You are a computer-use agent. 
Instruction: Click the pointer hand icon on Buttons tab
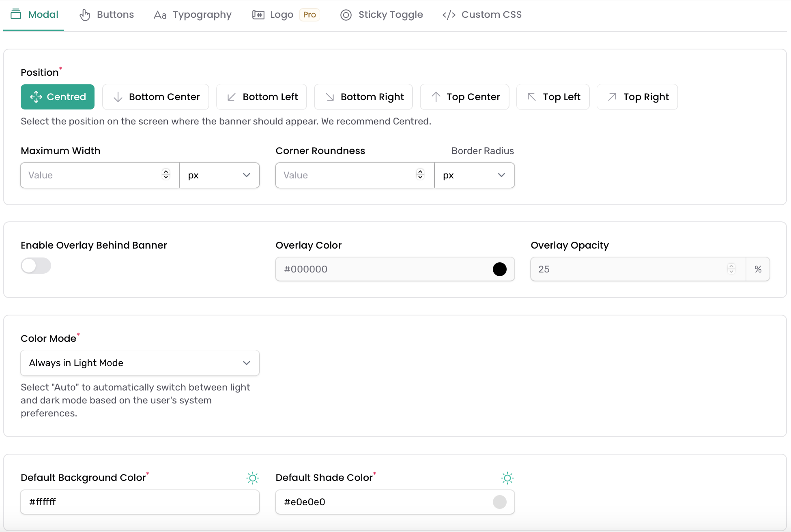pyautogui.click(x=85, y=15)
